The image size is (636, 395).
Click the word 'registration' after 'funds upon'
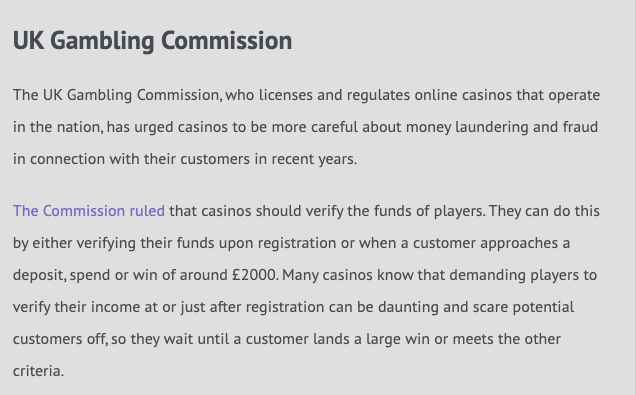click(x=297, y=243)
